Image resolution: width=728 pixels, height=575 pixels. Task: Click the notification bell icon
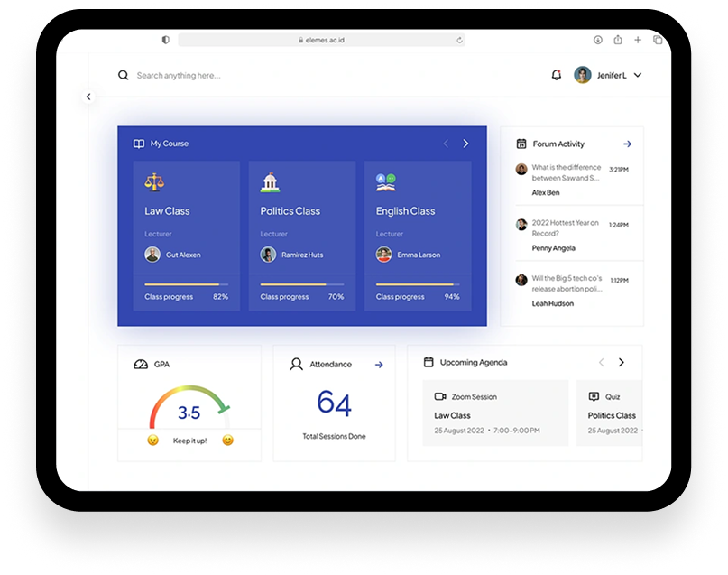tap(556, 75)
